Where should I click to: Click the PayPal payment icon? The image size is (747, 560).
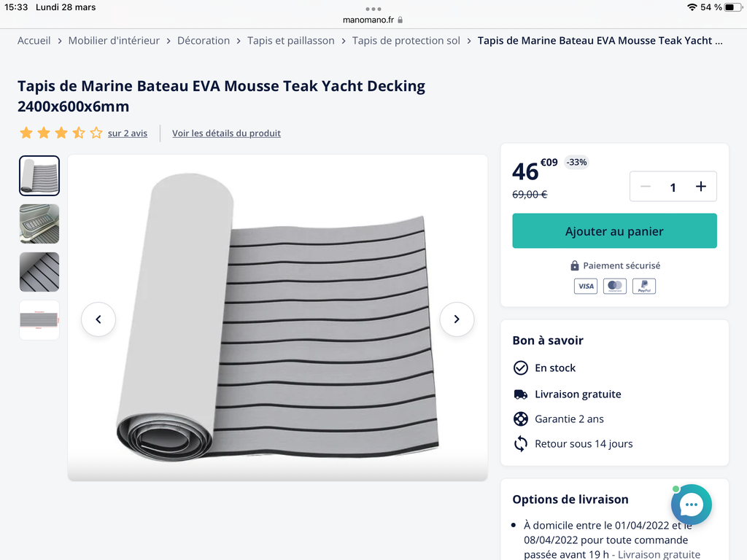644,286
